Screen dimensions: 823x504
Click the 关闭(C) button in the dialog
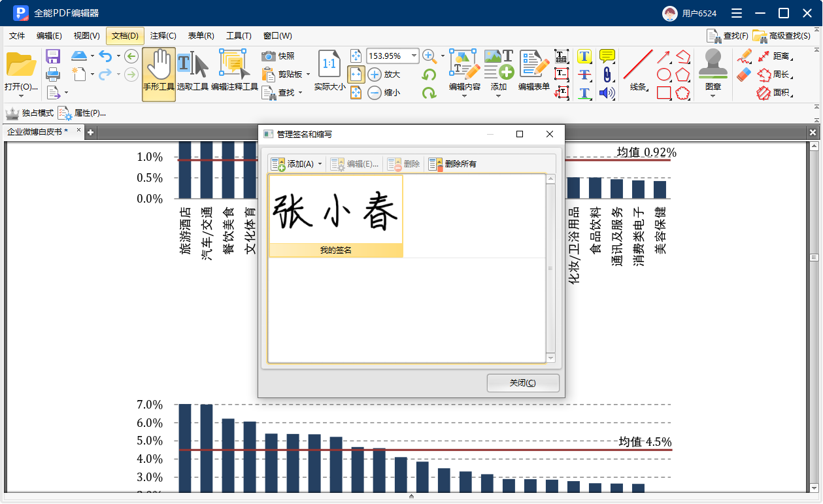[522, 383]
